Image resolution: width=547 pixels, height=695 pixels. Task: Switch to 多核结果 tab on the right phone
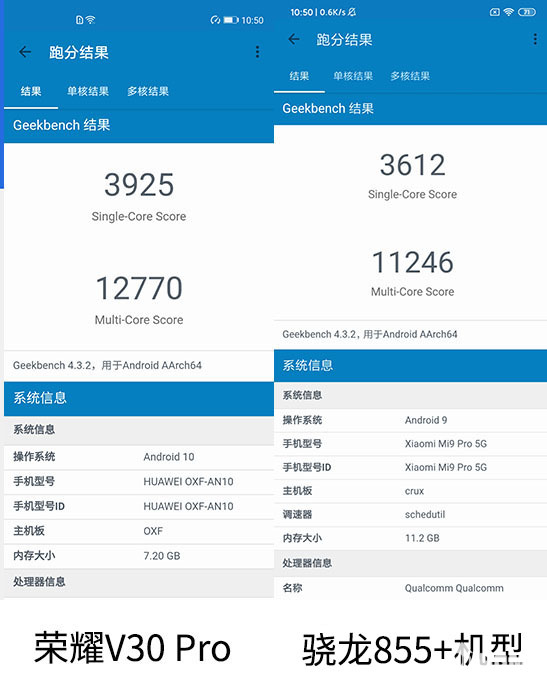pyautogui.click(x=410, y=76)
